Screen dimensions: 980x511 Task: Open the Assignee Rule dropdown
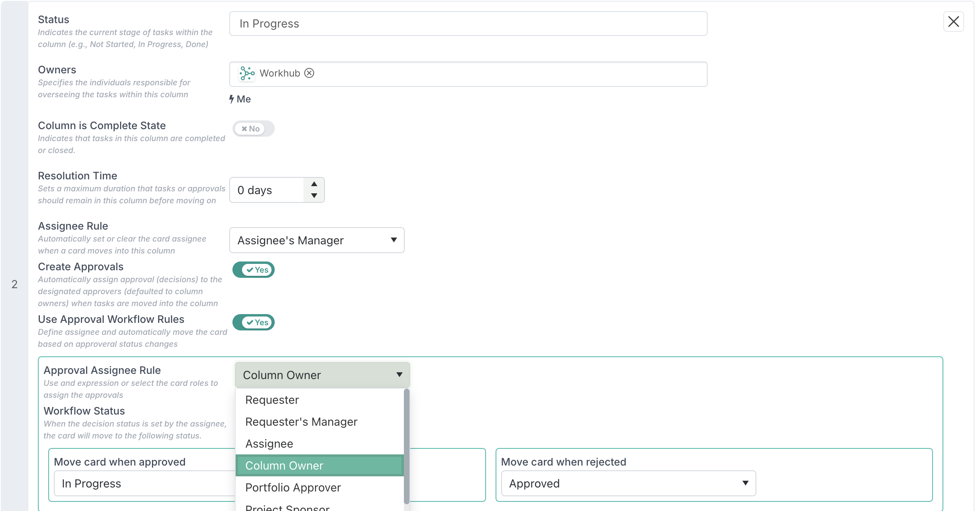pyautogui.click(x=317, y=240)
